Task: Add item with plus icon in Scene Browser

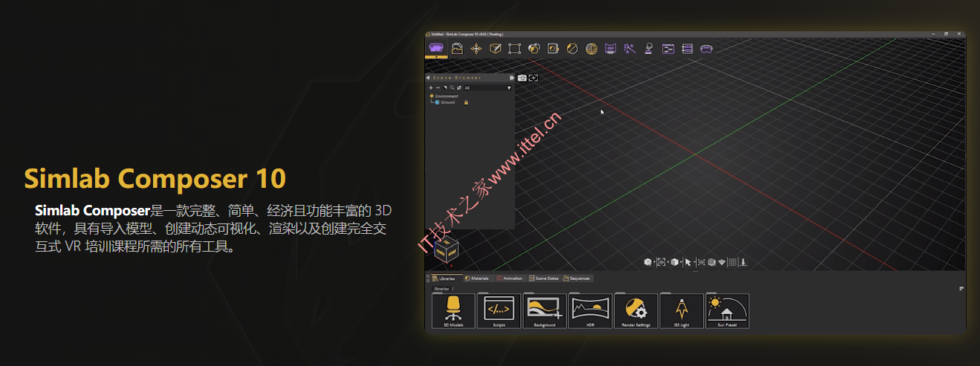Action: point(431,88)
